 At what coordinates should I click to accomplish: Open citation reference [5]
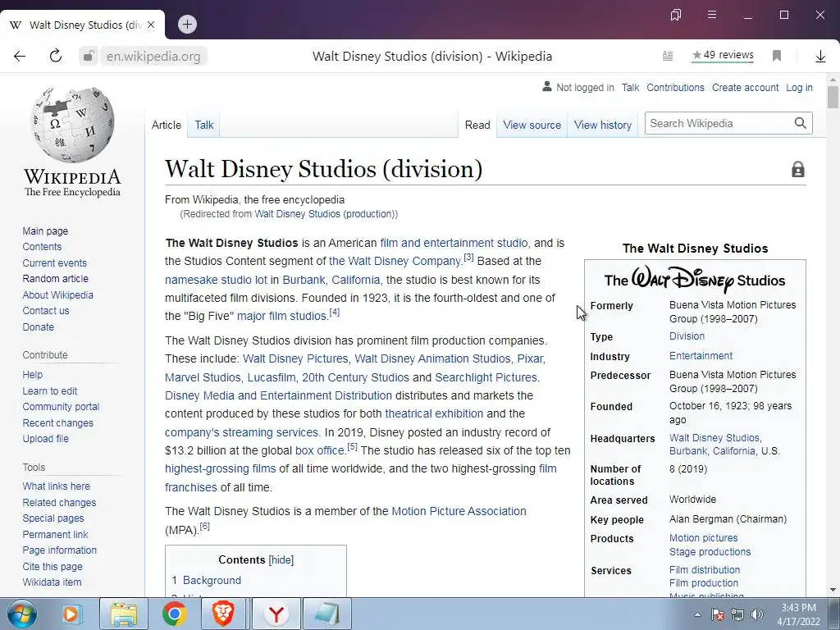click(352, 447)
